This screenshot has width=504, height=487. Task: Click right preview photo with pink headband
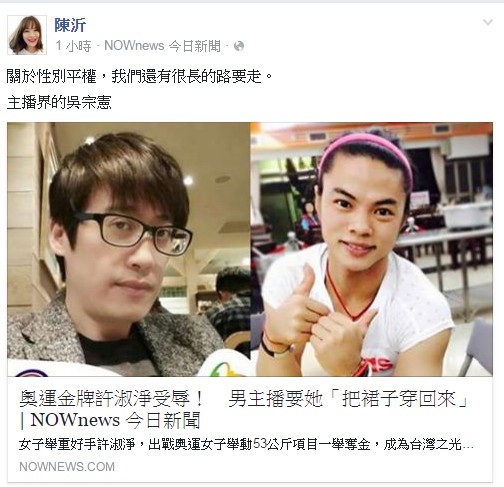(372, 249)
